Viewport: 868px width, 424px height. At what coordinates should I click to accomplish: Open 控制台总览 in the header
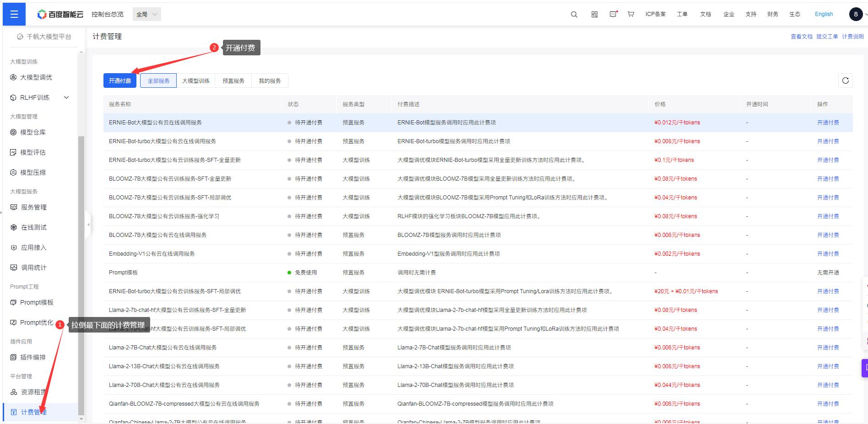point(108,14)
